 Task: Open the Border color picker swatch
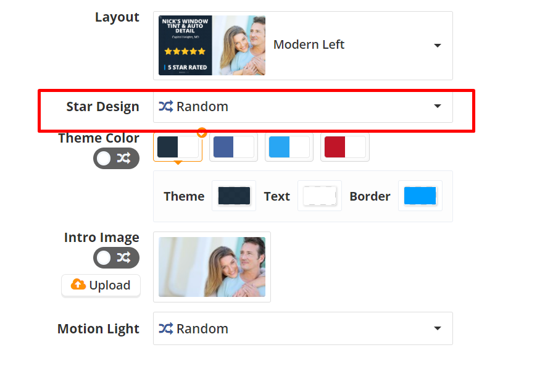click(420, 196)
